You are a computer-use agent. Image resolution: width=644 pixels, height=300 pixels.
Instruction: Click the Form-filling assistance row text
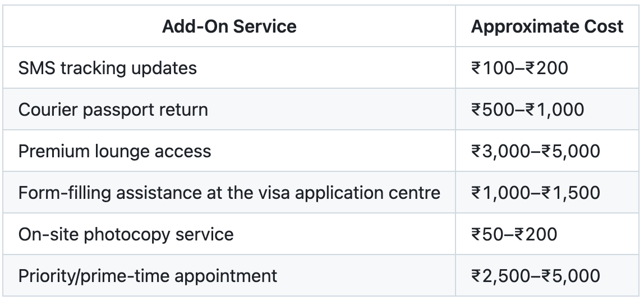[229, 193]
